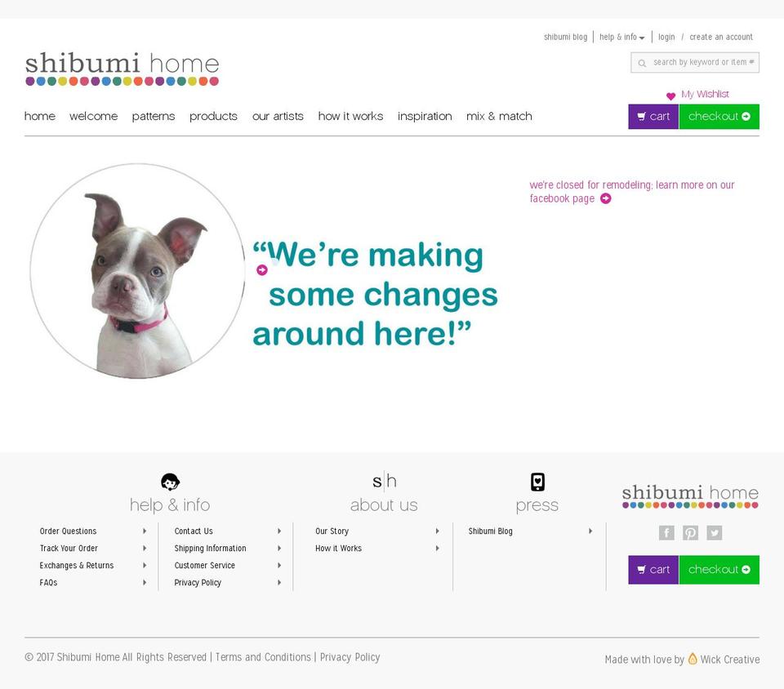The height and width of the screenshot is (689, 784).
Task: Click the search by keyword input field
Action: (702, 62)
